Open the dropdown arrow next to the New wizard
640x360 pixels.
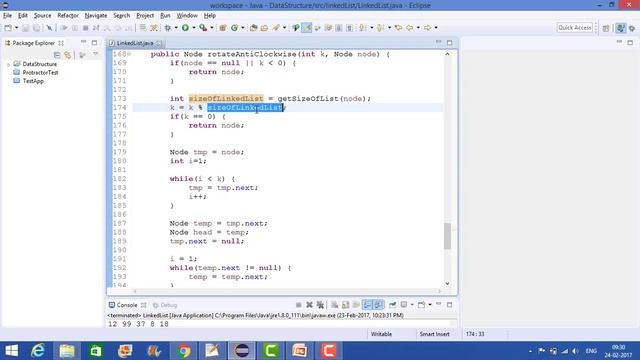click(x=16, y=28)
